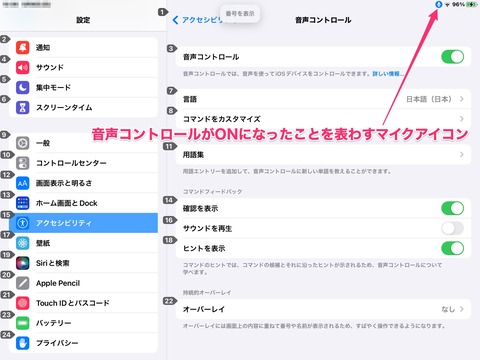The width and height of the screenshot is (480, 360).
Task: Turn off the 音声コントロール switch
Action: click(x=452, y=57)
